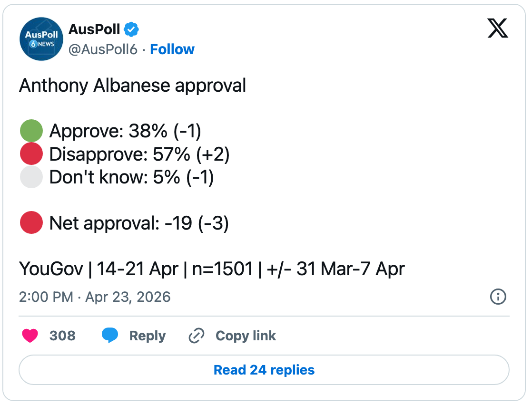Click the blue reply bubble icon

(x=110, y=336)
